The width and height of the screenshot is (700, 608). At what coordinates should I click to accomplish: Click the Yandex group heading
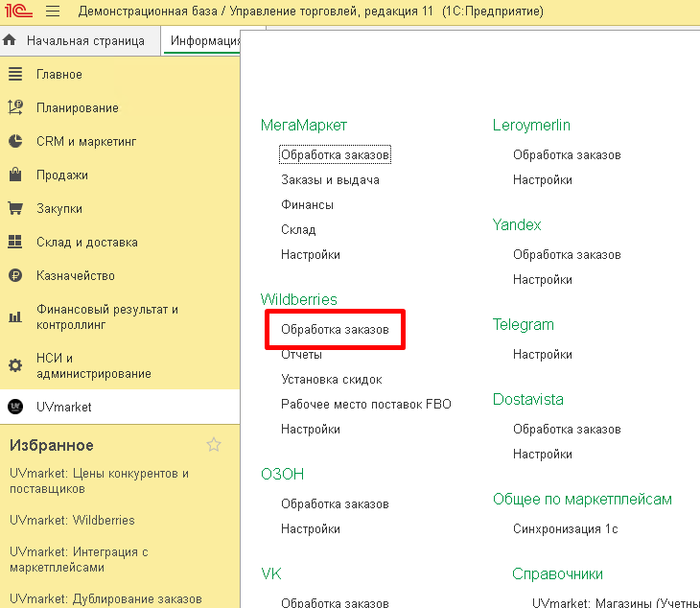pos(517,224)
